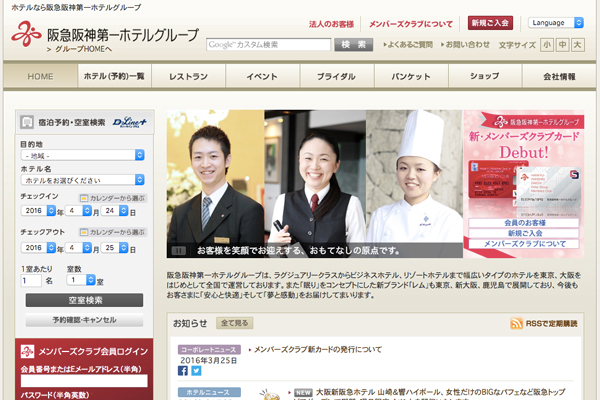Viewport: 600px width, 400px height.
Task: Click RSSで定期購読 link
Action: coord(551,323)
